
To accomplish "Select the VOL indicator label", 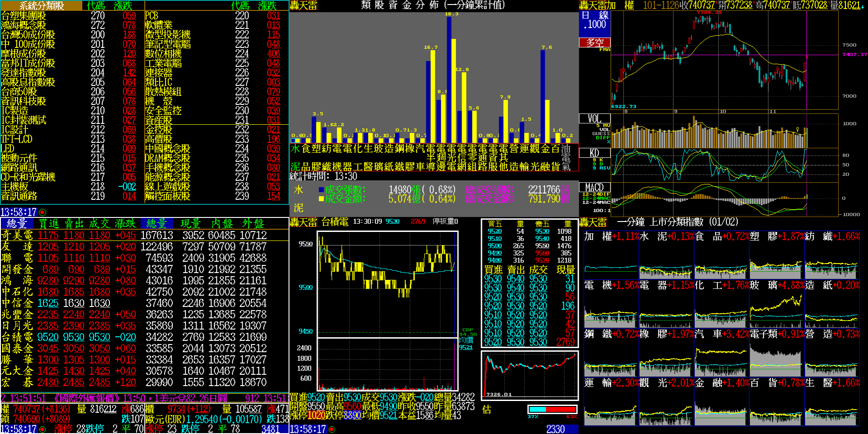I will coord(594,118).
